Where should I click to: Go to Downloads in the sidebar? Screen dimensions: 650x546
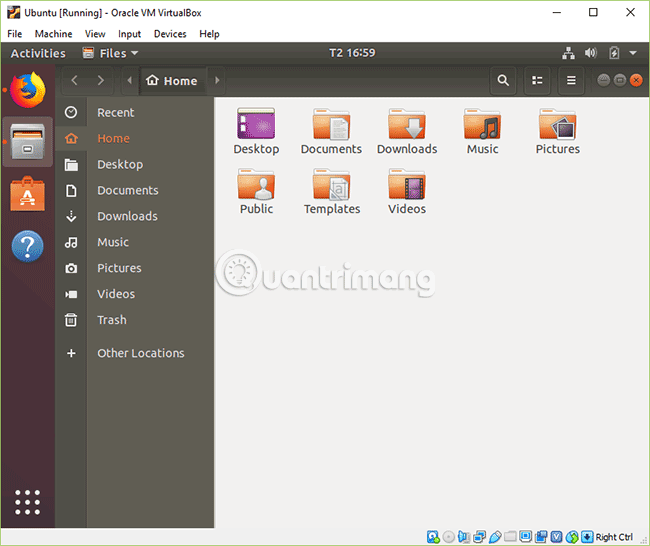tap(135, 216)
